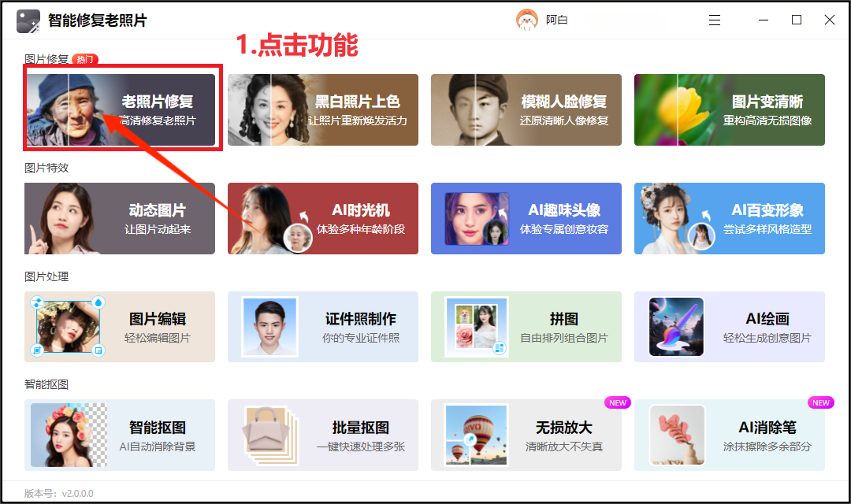Open the AI趣味头像 avatar tool

click(x=526, y=219)
